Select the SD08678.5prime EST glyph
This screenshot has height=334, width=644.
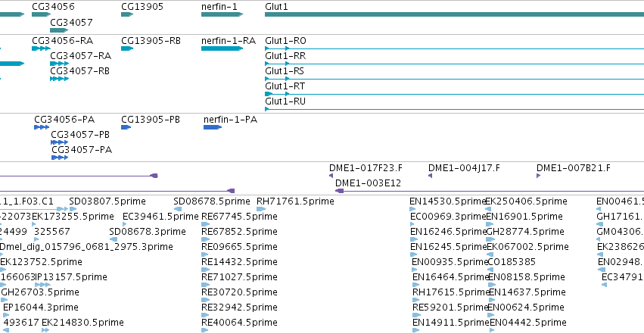tap(178, 209)
